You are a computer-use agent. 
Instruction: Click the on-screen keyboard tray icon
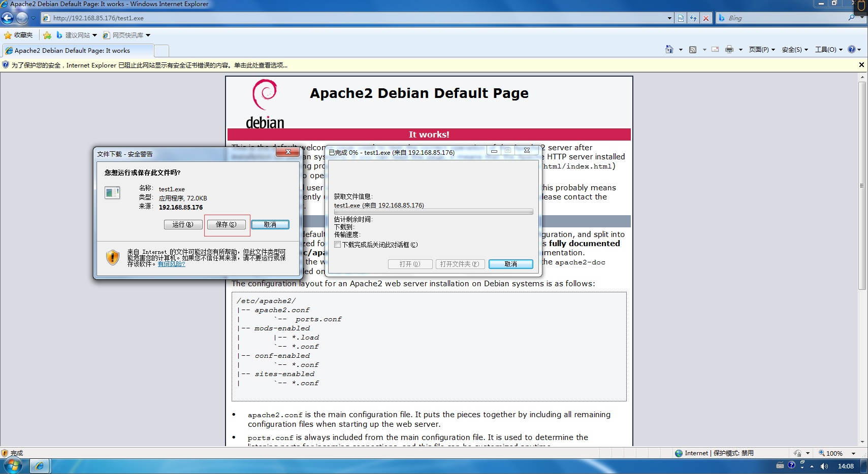780,465
